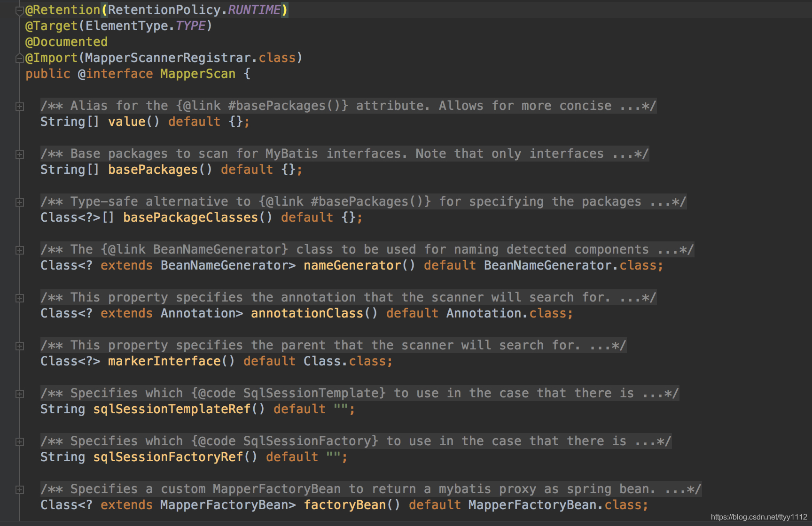Click 'BeanNameGenerator.class' default value
This screenshot has height=526, width=812.
(x=570, y=265)
